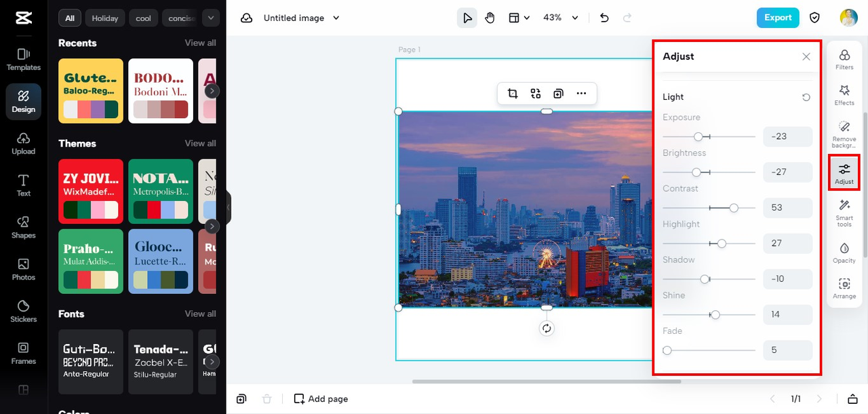
Task: Open the Frames panel
Action: pos(24,353)
